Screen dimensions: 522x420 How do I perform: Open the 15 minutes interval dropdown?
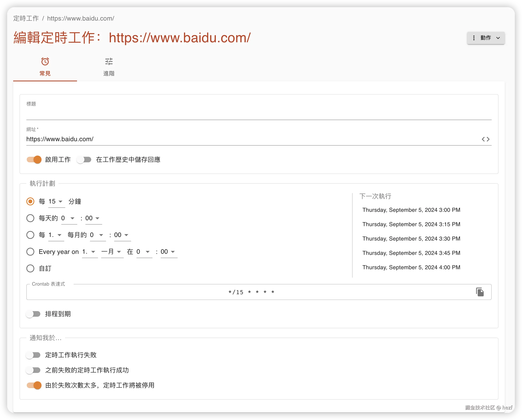pyautogui.click(x=56, y=202)
